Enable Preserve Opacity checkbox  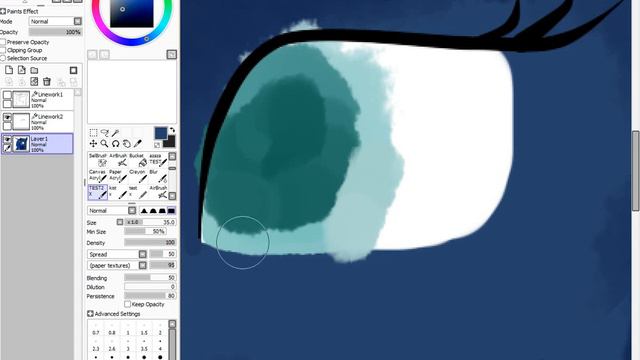3,42
